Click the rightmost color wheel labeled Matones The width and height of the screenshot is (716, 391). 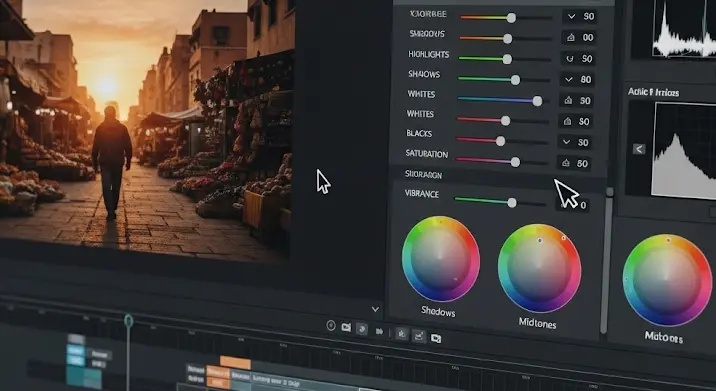click(x=667, y=280)
